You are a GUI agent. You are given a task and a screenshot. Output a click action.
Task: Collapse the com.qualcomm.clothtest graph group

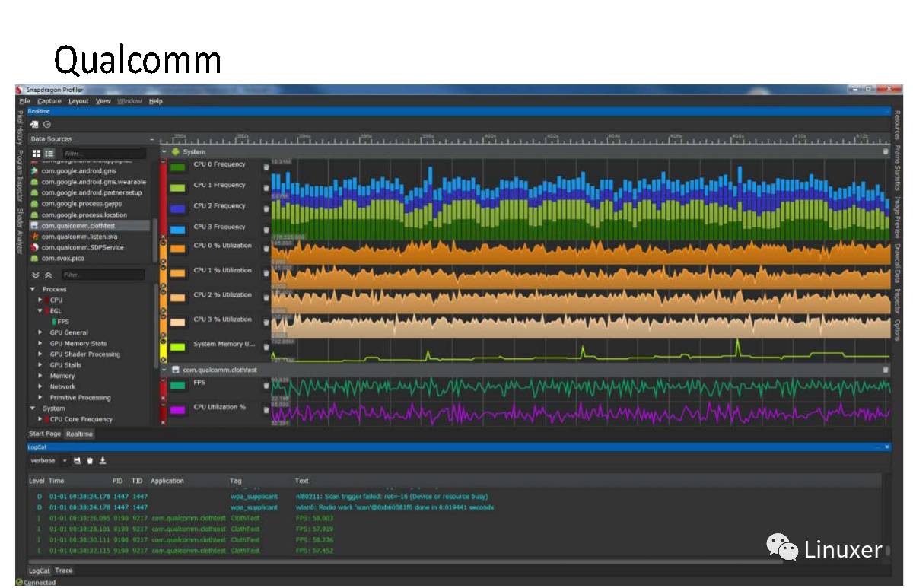point(164,370)
